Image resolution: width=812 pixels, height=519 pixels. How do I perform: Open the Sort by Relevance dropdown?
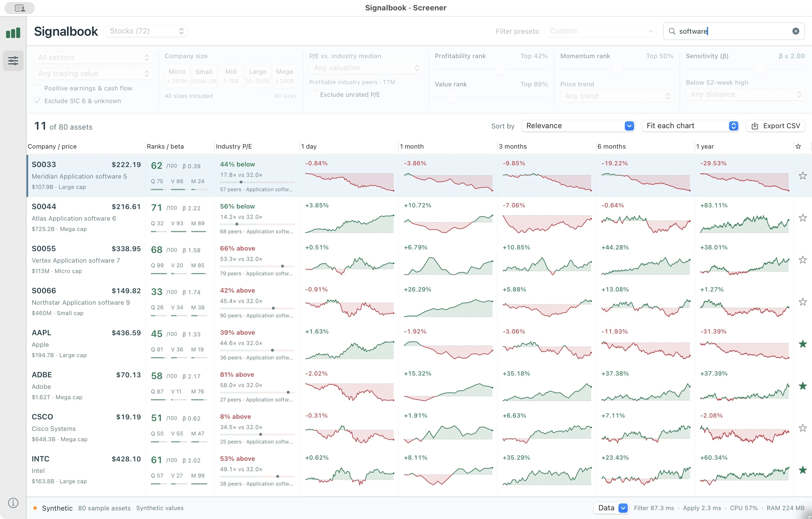coord(578,126)
